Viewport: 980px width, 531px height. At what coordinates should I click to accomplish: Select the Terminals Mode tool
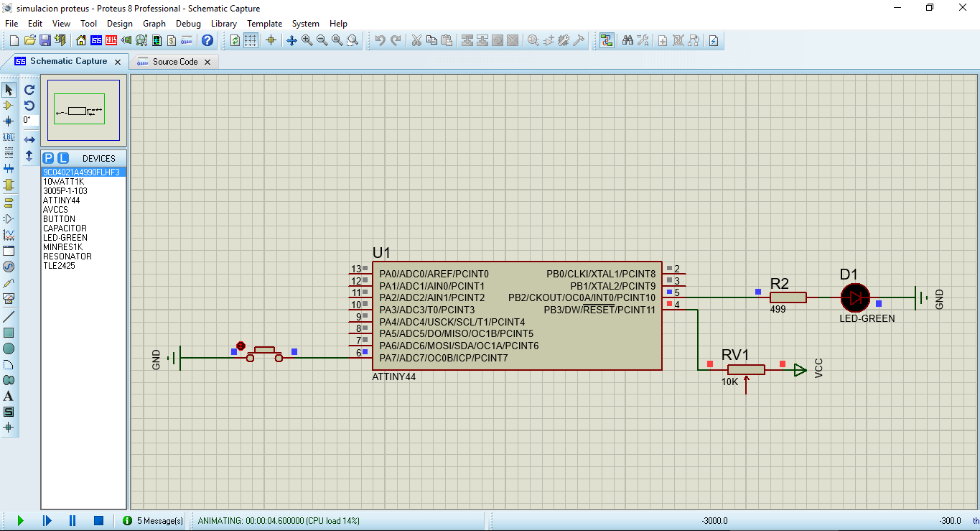[9, 203]
